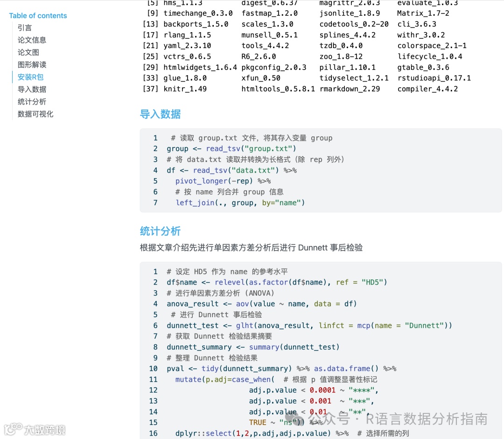The height and width of the screenshot is (439, 504).
Task: Click the pivot_longer(-rep) code line
Action: (223, 181)
